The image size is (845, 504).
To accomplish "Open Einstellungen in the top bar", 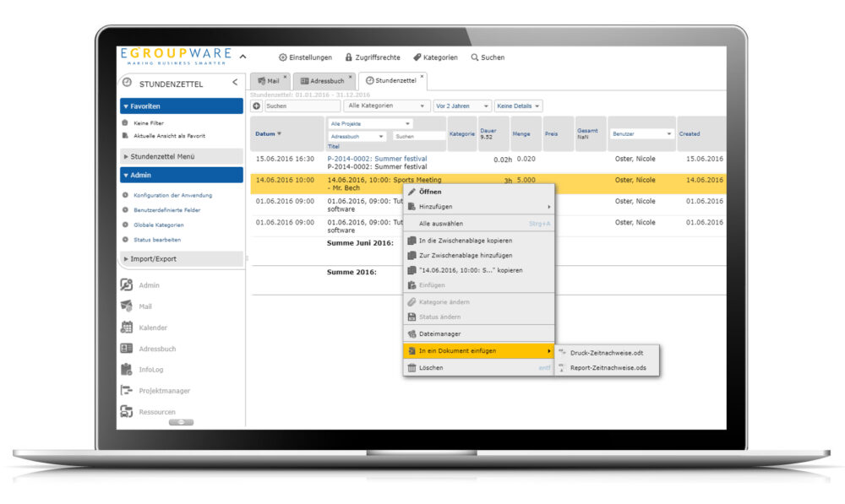I will coord(305,57).
